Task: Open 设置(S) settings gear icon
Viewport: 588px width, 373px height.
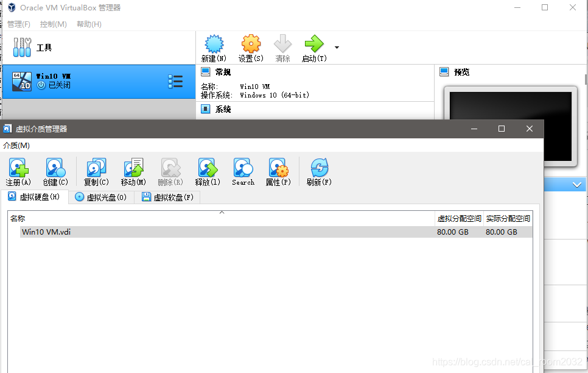Action: point(251,44)
